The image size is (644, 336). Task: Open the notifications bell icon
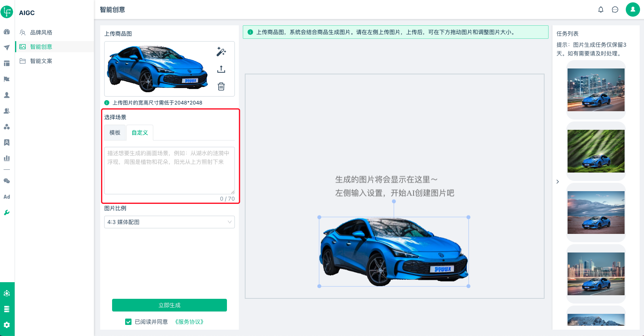[601, 9]
